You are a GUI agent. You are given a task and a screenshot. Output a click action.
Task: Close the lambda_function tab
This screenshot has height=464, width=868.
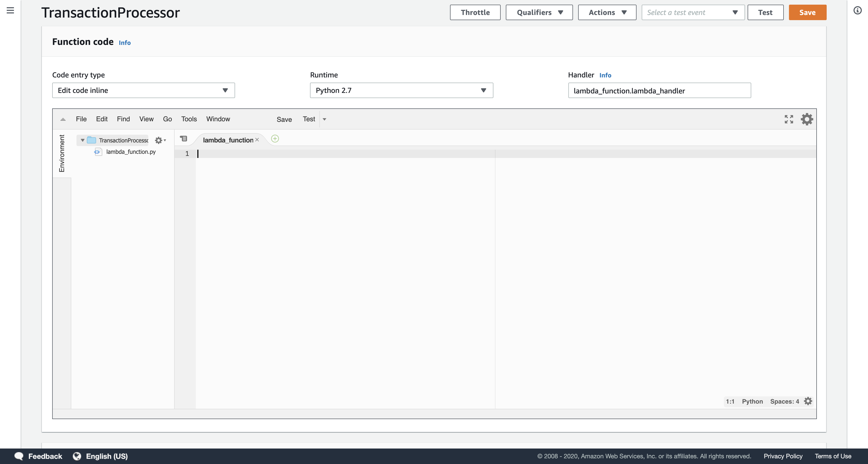(x=257, y=140)
